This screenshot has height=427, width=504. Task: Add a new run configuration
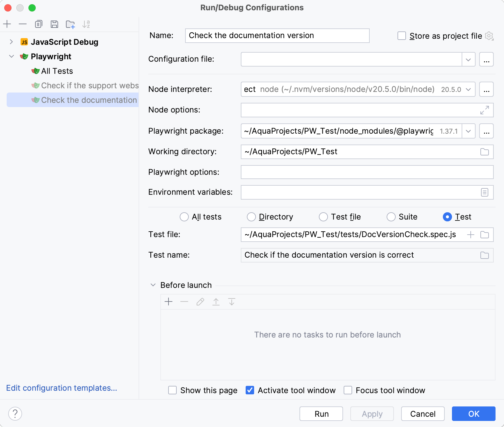[7, 24]
